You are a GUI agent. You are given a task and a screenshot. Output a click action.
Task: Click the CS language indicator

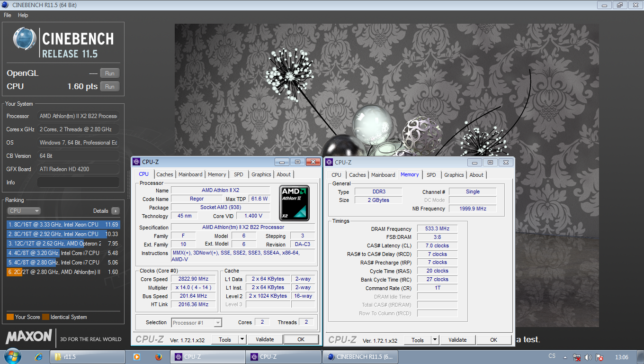(x=552, y=356)
